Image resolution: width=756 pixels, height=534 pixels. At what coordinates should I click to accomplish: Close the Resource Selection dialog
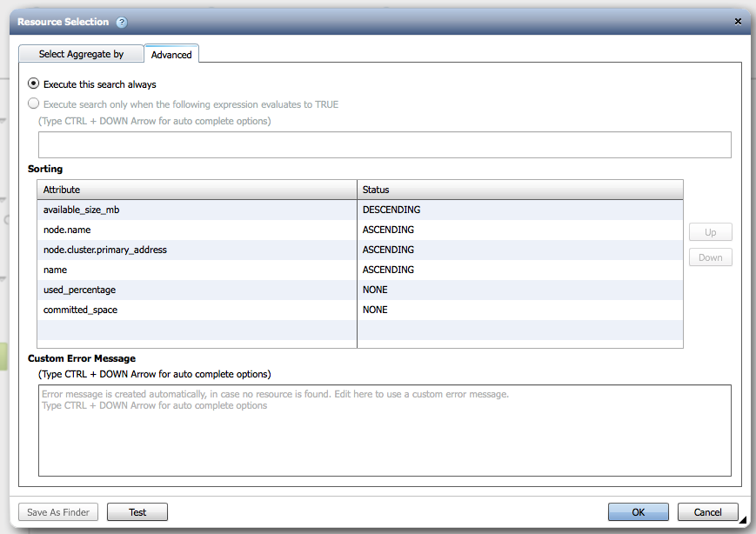point(738,22)
